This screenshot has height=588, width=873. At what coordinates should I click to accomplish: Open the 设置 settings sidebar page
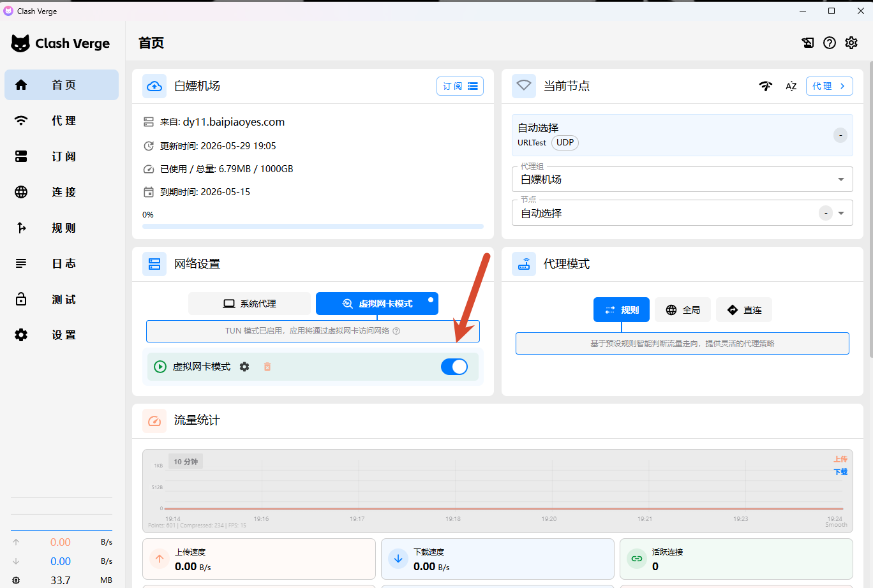click(x=61, y=335)
